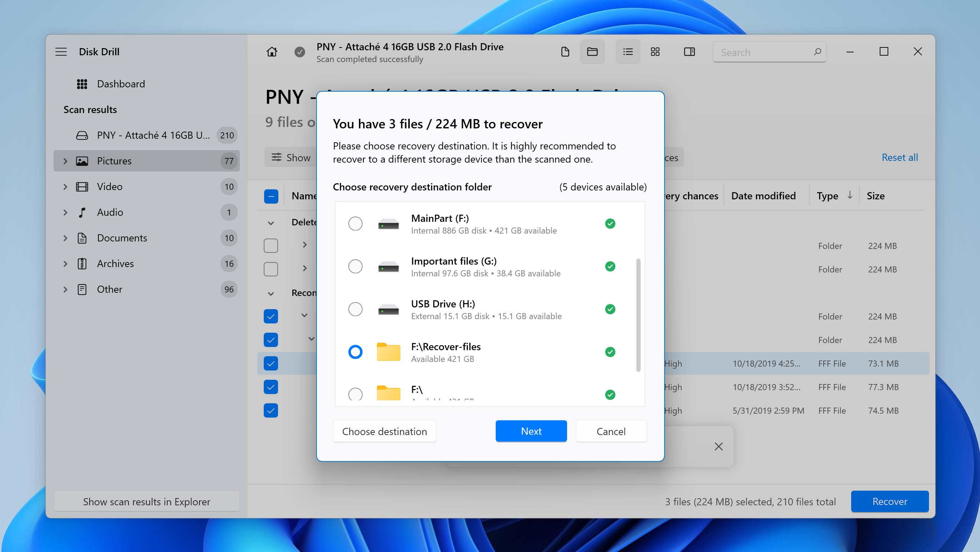Open the Show filters button
The width and height of the screenshot is (980, 552).
(291, 157)
